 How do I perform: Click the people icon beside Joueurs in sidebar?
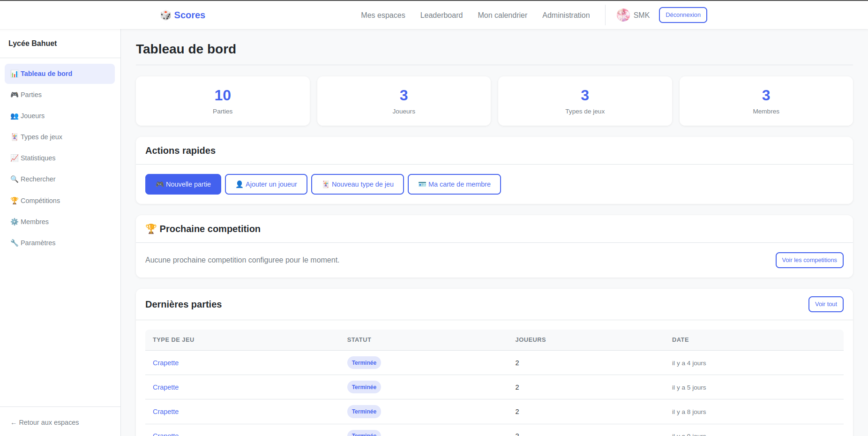(x=15, y=116)
